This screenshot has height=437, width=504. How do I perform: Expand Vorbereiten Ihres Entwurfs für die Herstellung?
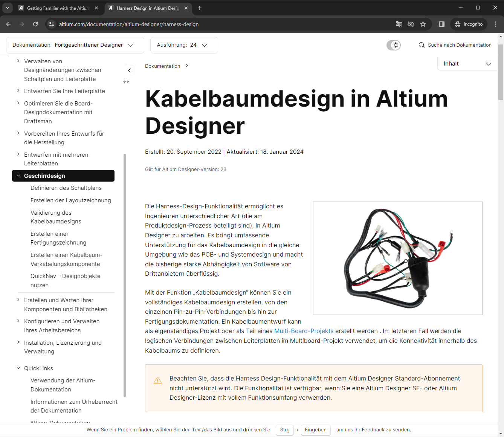pyautogui.click(x=18, y=133)
